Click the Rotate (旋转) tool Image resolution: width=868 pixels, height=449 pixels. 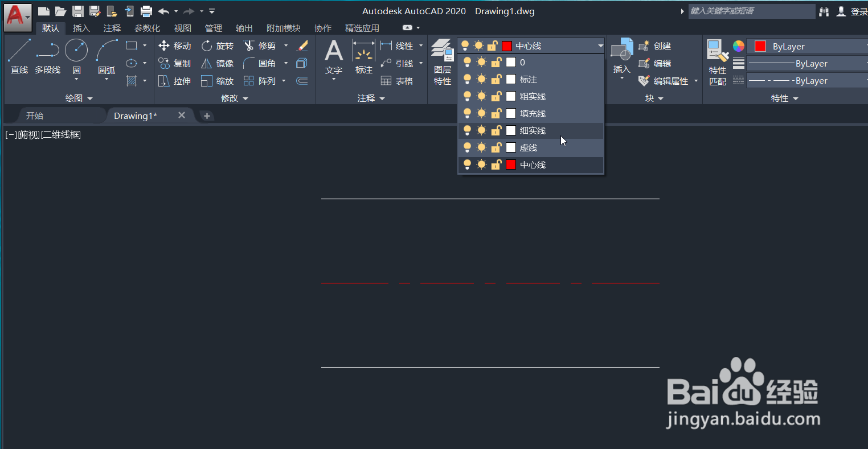pos(218,46)
